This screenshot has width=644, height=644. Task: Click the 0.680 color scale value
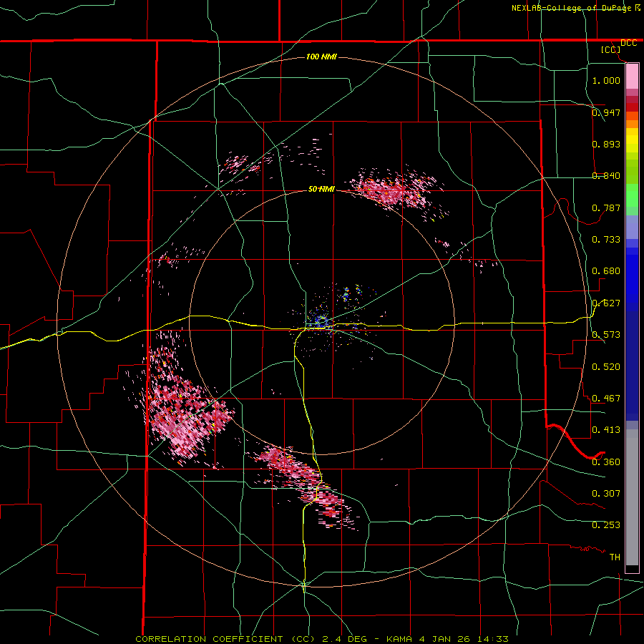[x=606, y=271]
